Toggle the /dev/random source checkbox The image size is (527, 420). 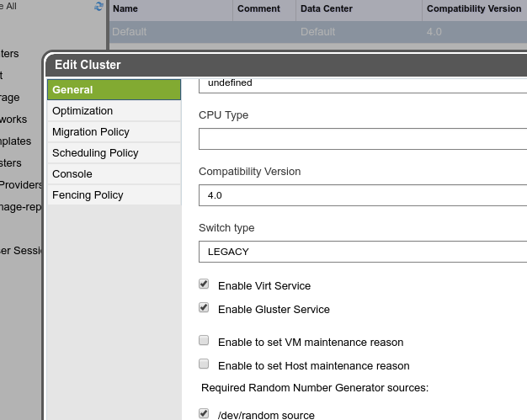pyautogui.click(x=204, y=414)
